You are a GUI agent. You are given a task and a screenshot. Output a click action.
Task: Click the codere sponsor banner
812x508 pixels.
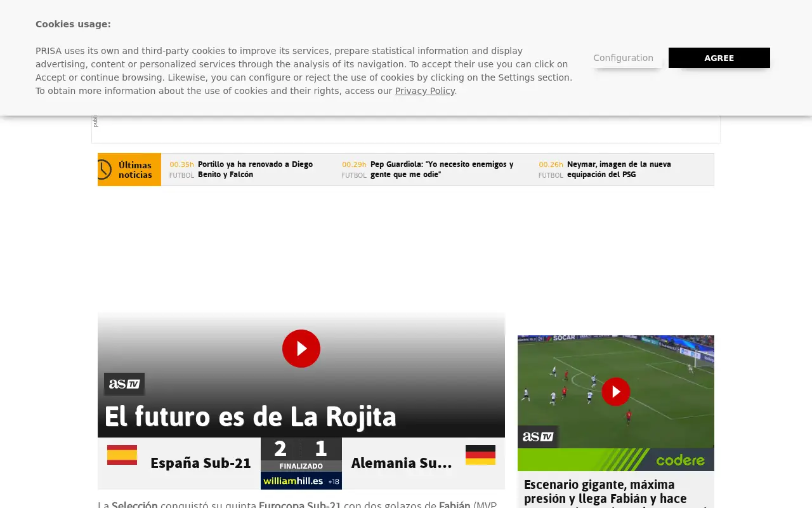[616, 460]
